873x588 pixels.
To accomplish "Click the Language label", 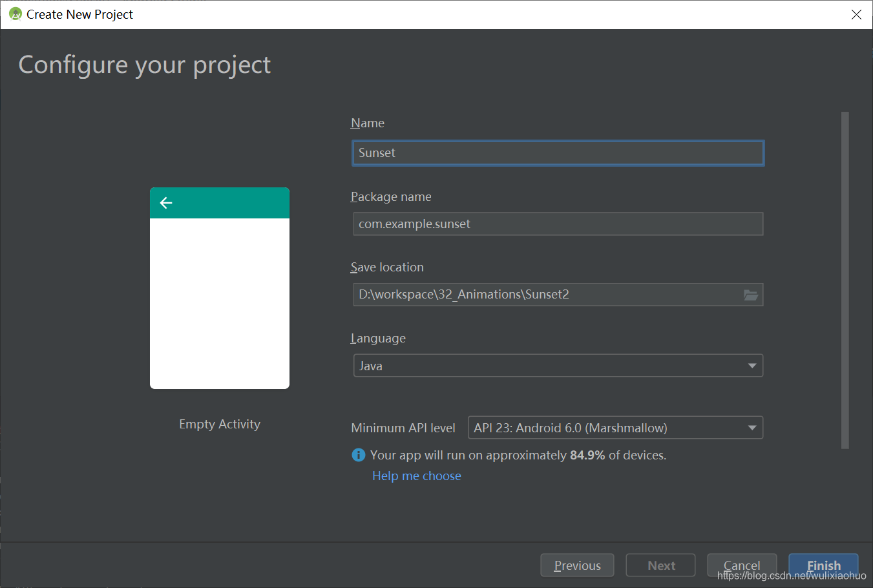I will [378, 338].
